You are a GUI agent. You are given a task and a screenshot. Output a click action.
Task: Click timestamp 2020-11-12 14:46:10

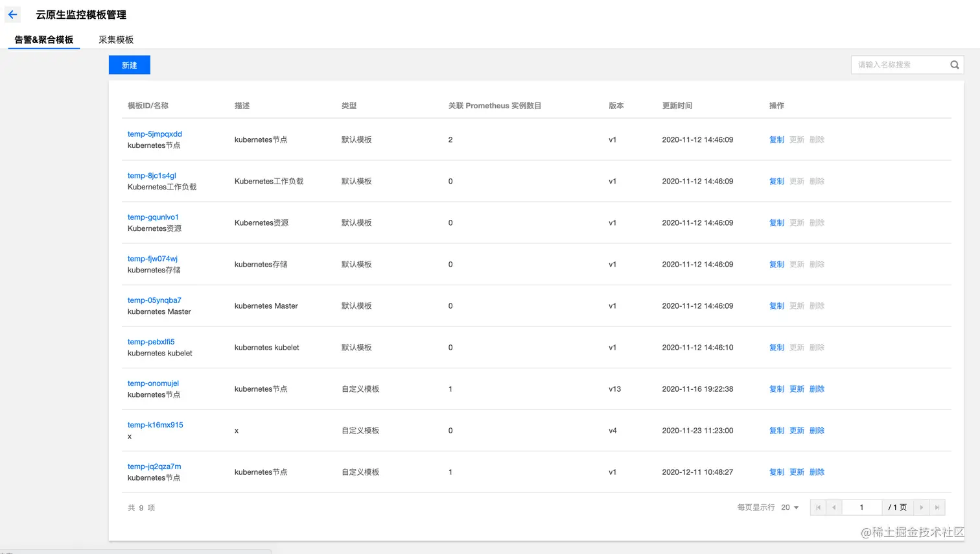pyautogui.click(x=697, y=347)
